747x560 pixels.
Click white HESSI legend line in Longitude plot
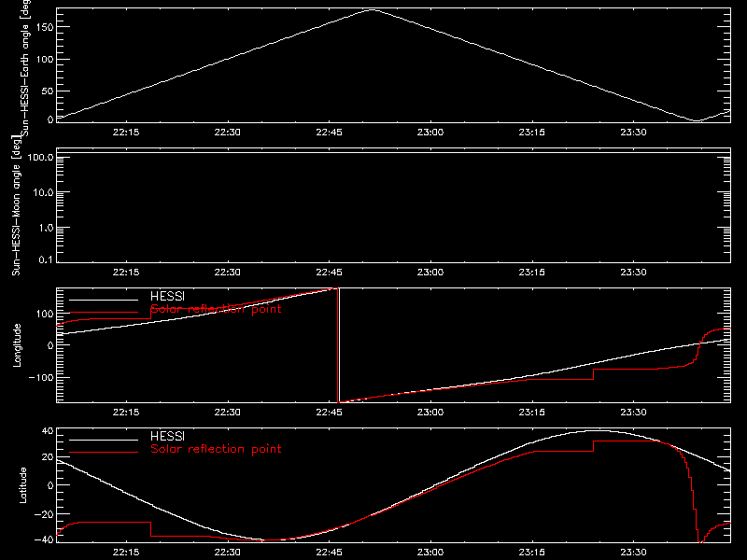tap(104, 300)
